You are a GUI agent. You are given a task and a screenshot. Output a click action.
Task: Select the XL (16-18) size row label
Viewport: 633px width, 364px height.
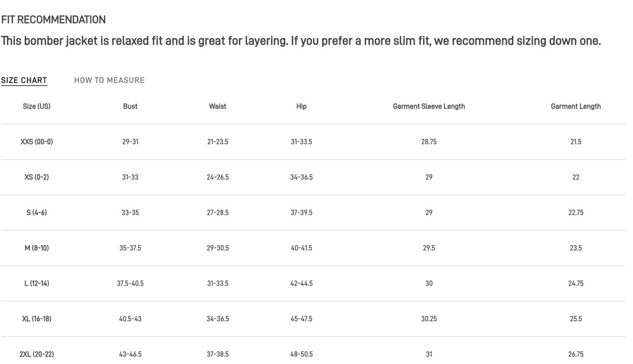tap(37, 319)
